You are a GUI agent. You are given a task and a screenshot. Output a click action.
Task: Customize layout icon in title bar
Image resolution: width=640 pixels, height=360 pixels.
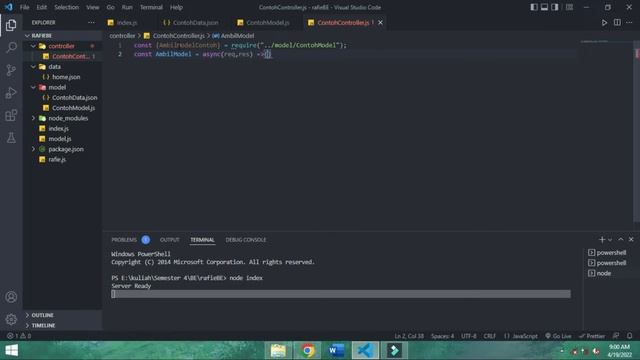coord(569,7)
